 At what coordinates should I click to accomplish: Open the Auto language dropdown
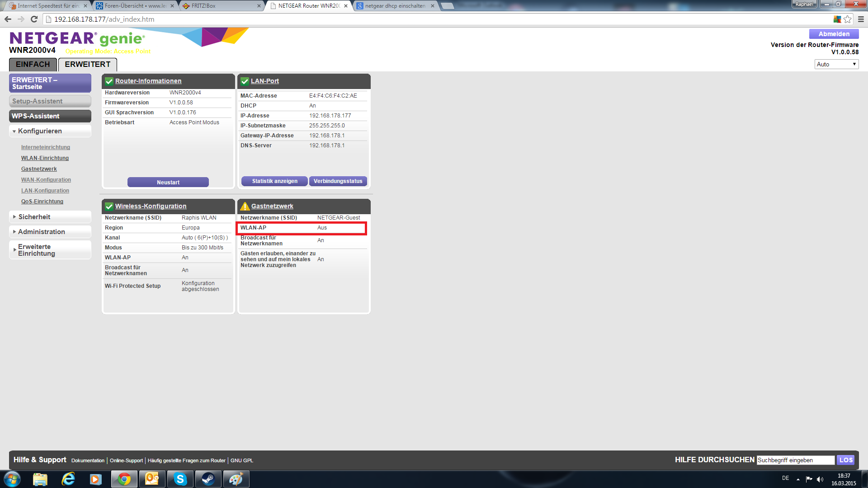point(836,64)
